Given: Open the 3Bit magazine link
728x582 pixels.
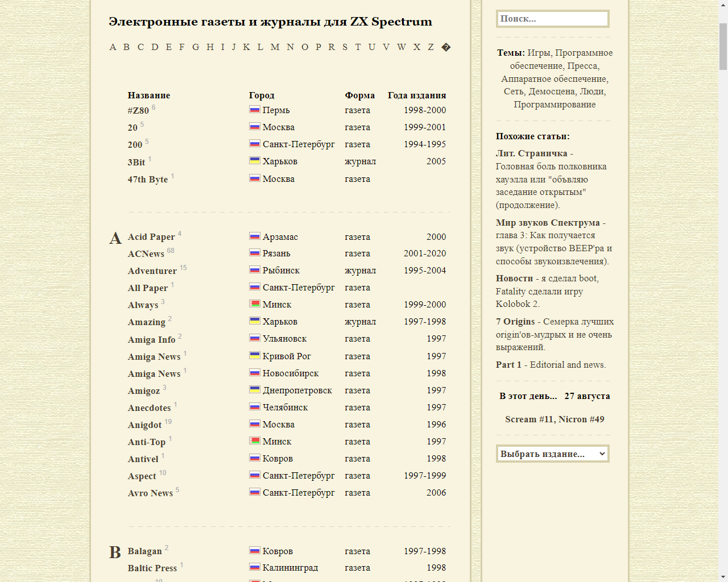Looking at the screenshot, I should point(136,163).
